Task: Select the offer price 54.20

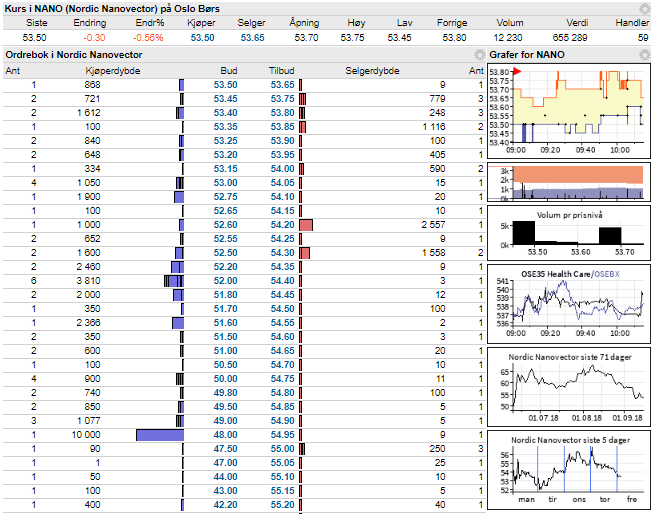Action: click(282, 225)
